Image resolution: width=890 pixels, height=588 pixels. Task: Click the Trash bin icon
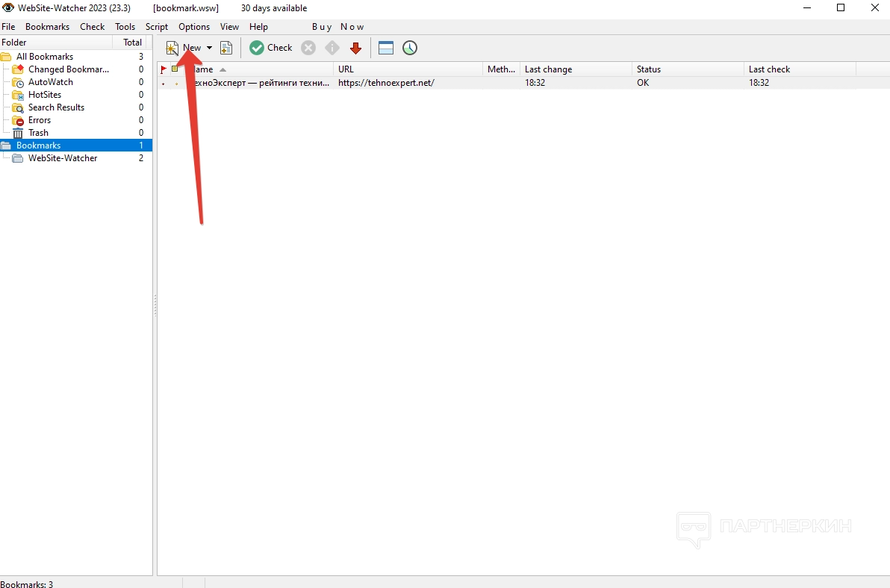coord(18,133)
